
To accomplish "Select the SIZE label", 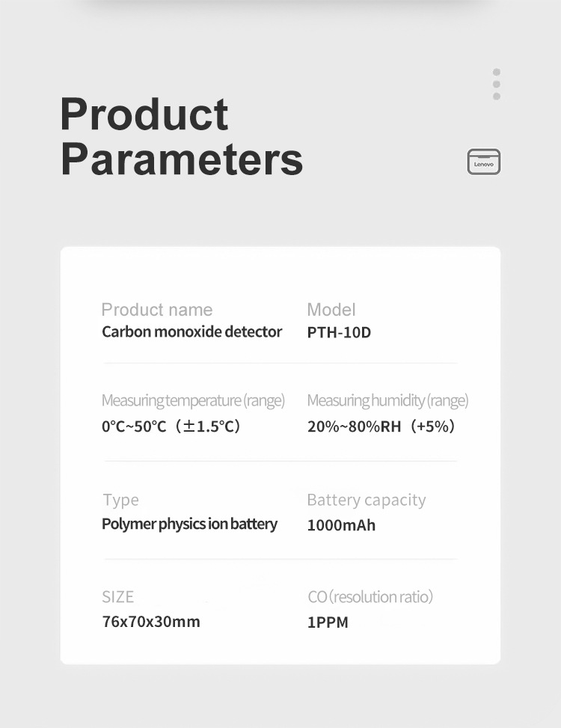I will pyautogui.click(x=117, y=597).
